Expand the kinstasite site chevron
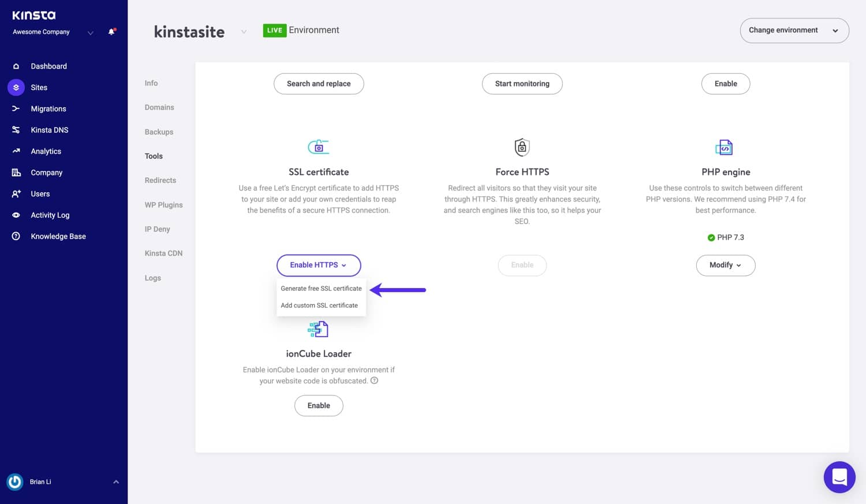 [244, 32]
